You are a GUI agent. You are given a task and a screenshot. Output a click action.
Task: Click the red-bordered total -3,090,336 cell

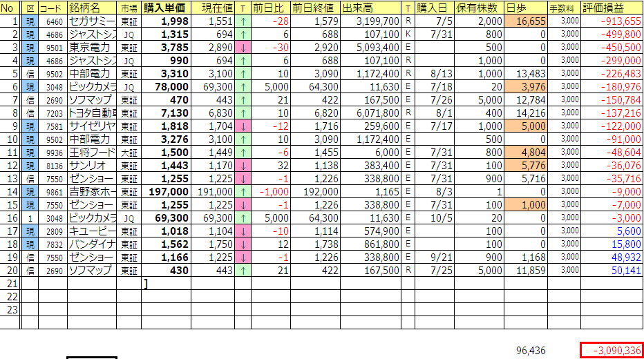tap(612, 350)
